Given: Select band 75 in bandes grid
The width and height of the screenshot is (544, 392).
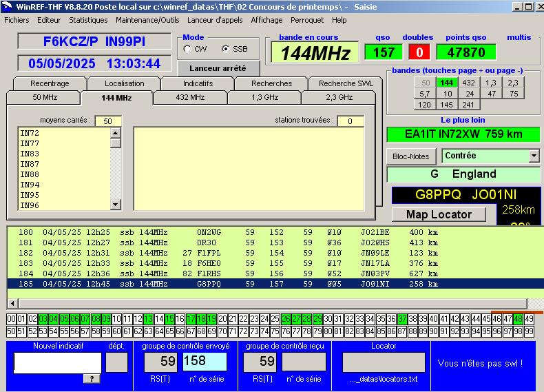Looking at the screenshot, I should click(x=514, y=94).
